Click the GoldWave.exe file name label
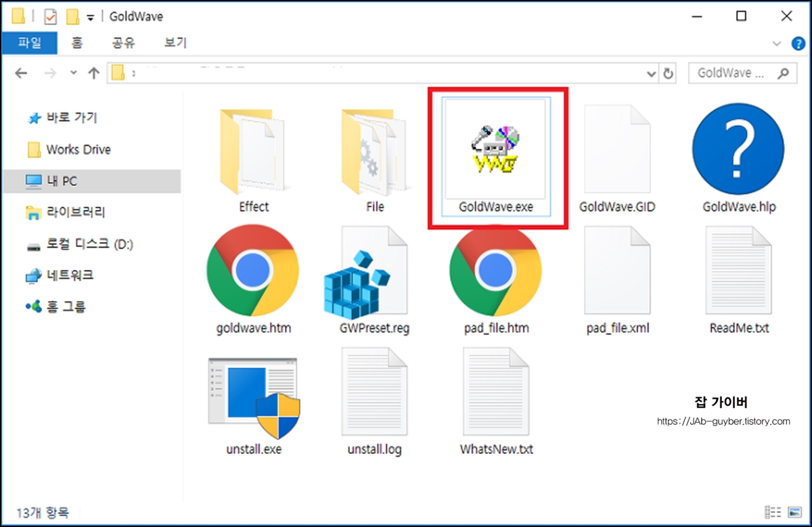 pos(496,207)
